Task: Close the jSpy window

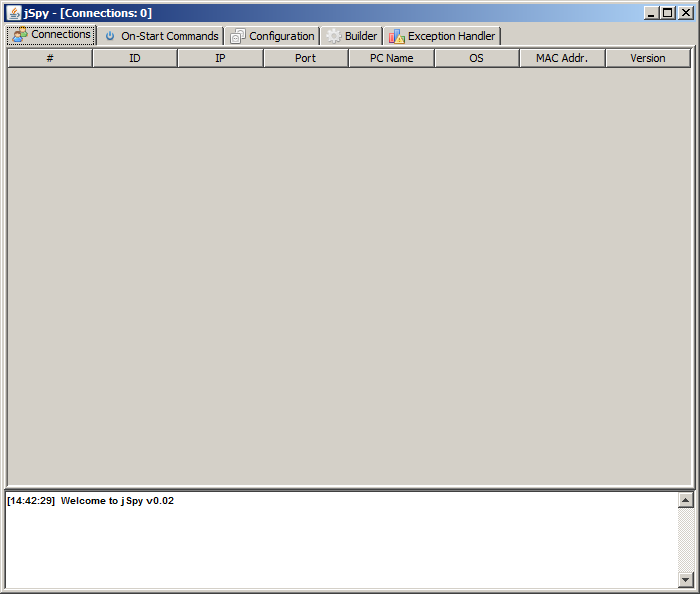Action: (685, 13)
